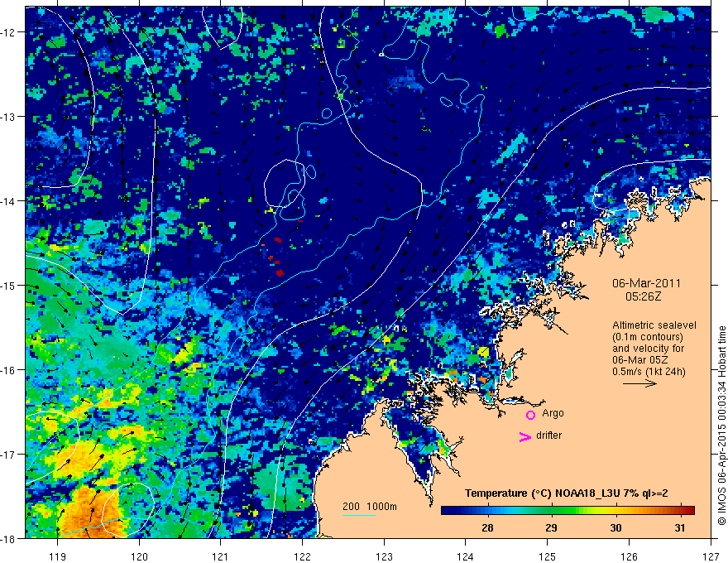
Task: Click the 'Temperature (°C) NOAA18_L3U 7% ql>=2' title
Action: (567, 493)
